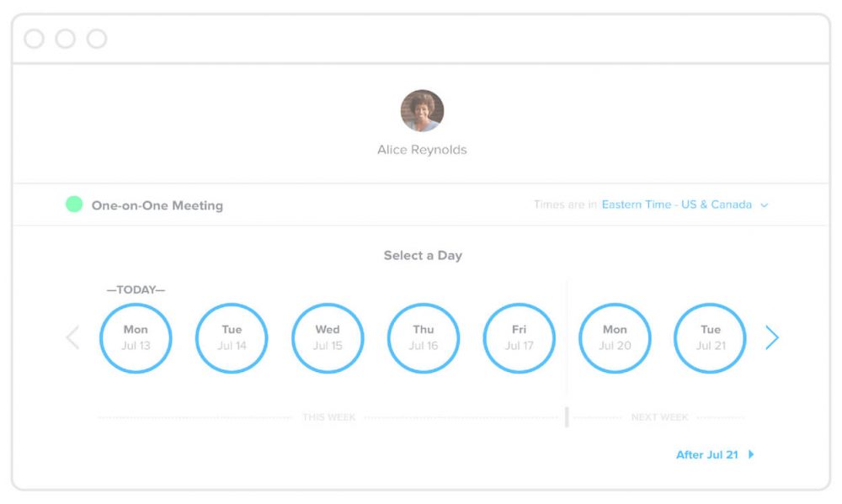Pick Mon Jul 20 in next week
842x504 pixels.
point(615,338)
